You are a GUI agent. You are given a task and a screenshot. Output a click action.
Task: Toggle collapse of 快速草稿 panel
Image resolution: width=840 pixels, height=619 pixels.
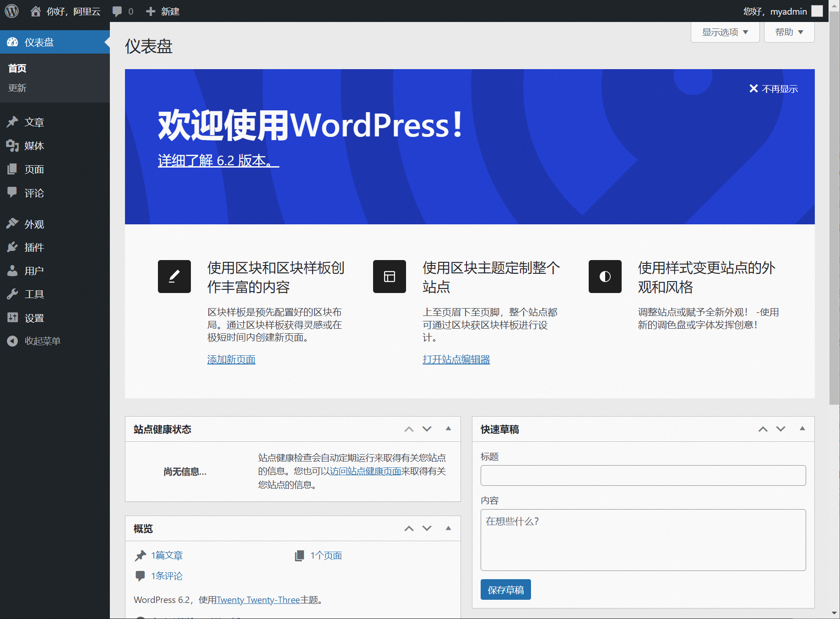pos(802,429)
